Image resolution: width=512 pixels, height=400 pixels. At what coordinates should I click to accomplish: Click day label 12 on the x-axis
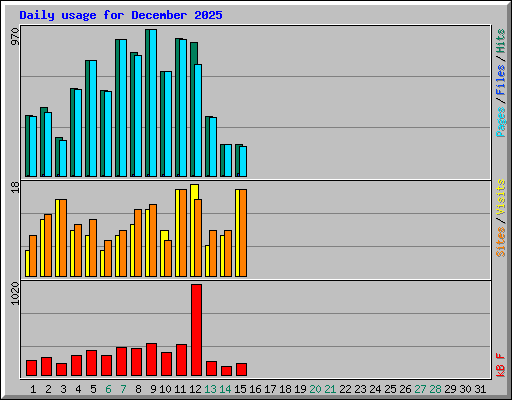coord(195,389)
